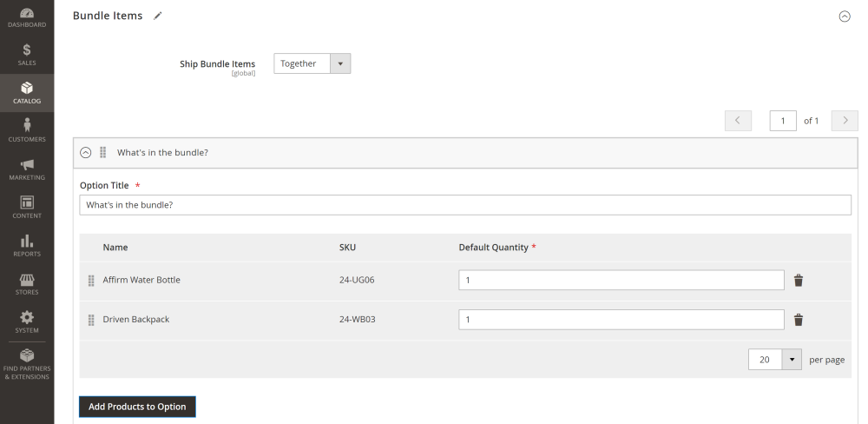Go to the previous options page
Image resolution: width=868 pixels, height=424 pixels.
point(738,120)
